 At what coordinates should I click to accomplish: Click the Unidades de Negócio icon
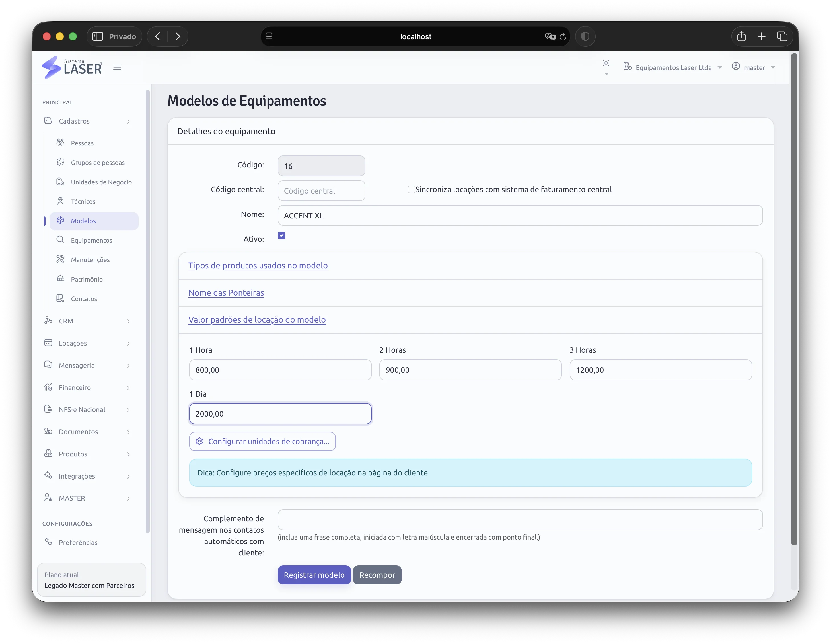[x=60, y=182]
